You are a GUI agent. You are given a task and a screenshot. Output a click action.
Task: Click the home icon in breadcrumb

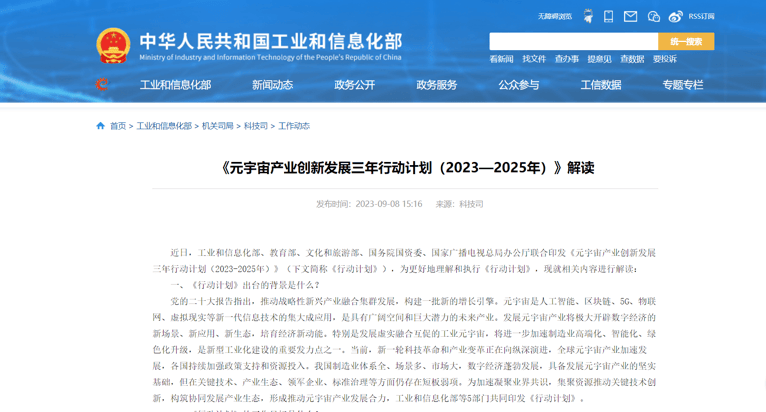pos(100,126)
